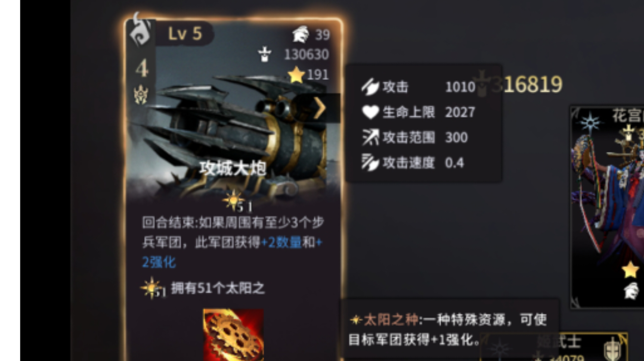644x361 pixels.
Task: Select the 攻城大炮 card name
Action: pos(233,168)
